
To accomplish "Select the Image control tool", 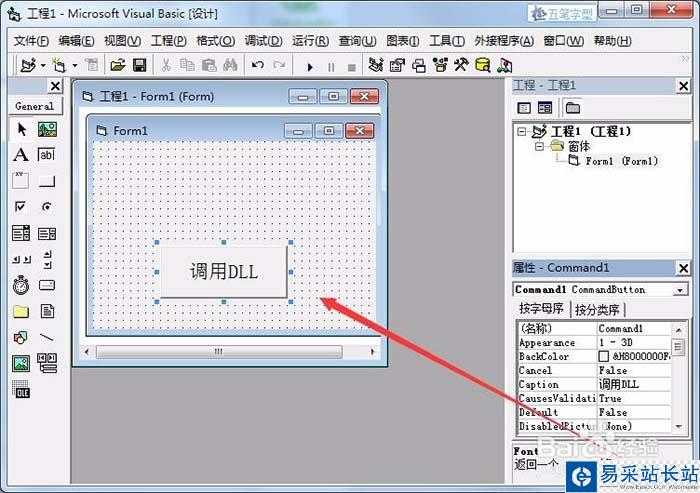I will (x=21, y=364).
